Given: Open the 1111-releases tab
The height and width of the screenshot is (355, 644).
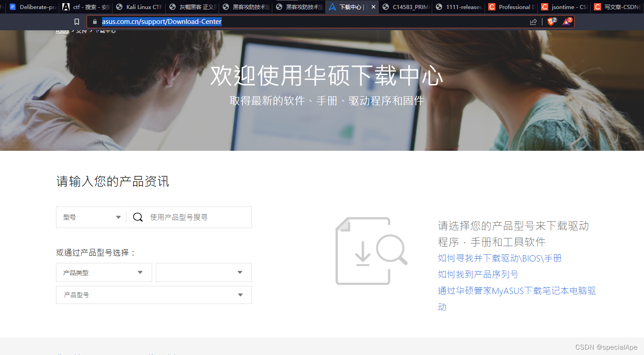Looking at the screenshot, I should [459, 7].
